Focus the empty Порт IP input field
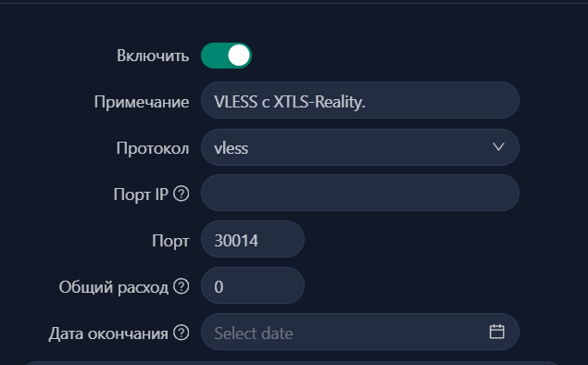The image size is (588, 365). 360,193
